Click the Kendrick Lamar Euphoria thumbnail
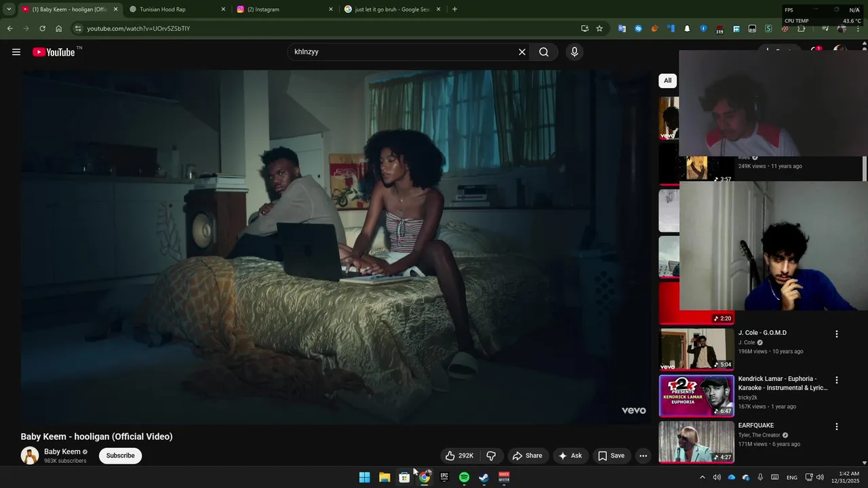 tap(696, 396)
